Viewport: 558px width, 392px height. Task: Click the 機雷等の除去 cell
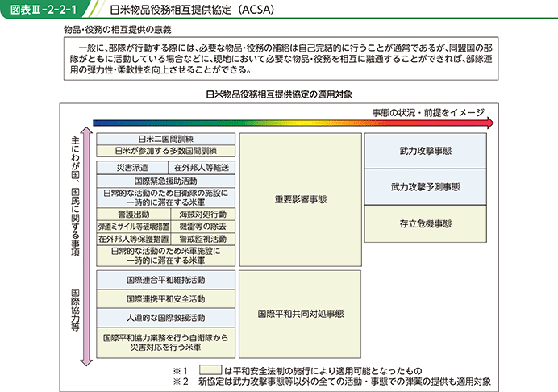(x=203, y=227)
